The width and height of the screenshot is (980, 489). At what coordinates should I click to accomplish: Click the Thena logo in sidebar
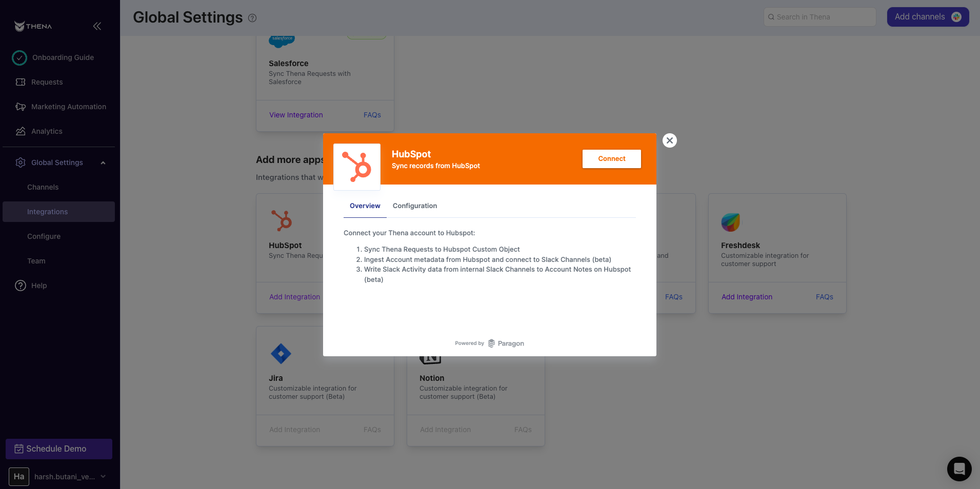click(33, 26)
